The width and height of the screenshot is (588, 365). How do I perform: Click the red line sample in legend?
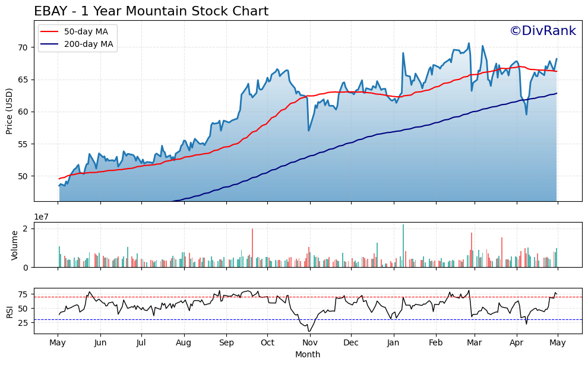click(49, 32)
